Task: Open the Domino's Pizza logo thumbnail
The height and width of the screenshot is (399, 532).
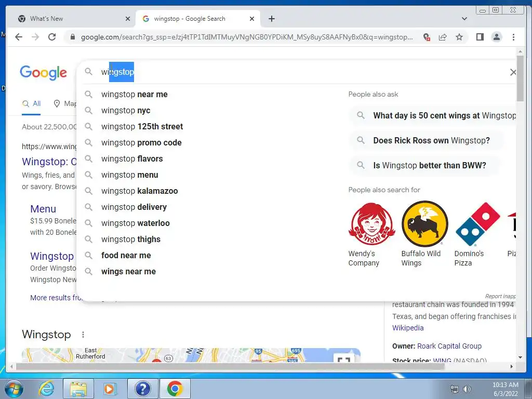Action: pyautogui.click(x=478, y=224)
